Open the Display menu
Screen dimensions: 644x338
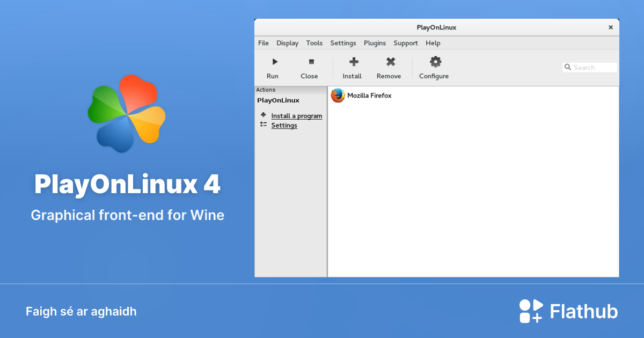tap(287, 43)
